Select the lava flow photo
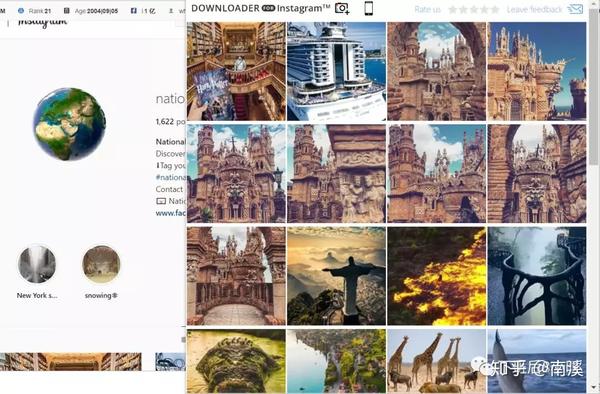Image resolution: width=600 pixels, height=394 pixels. (x=437, y=276)
